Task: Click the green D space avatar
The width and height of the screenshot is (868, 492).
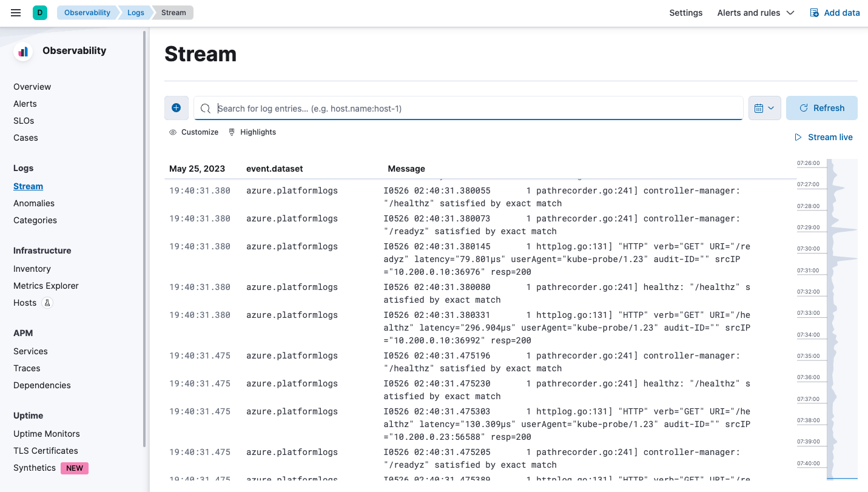Action: [40, 12]
